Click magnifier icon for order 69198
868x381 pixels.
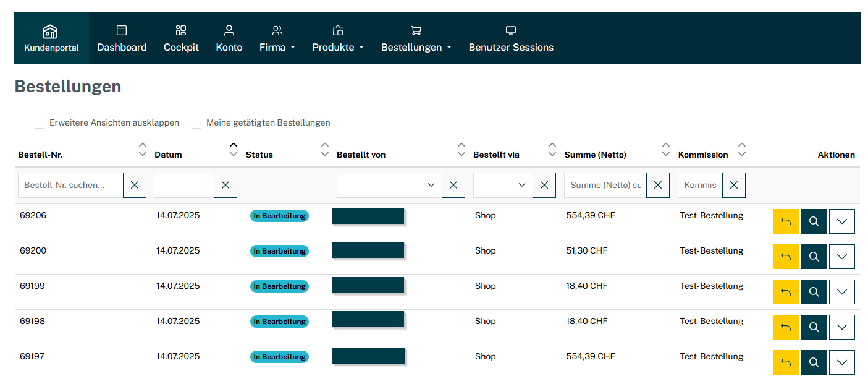[814, 327]
